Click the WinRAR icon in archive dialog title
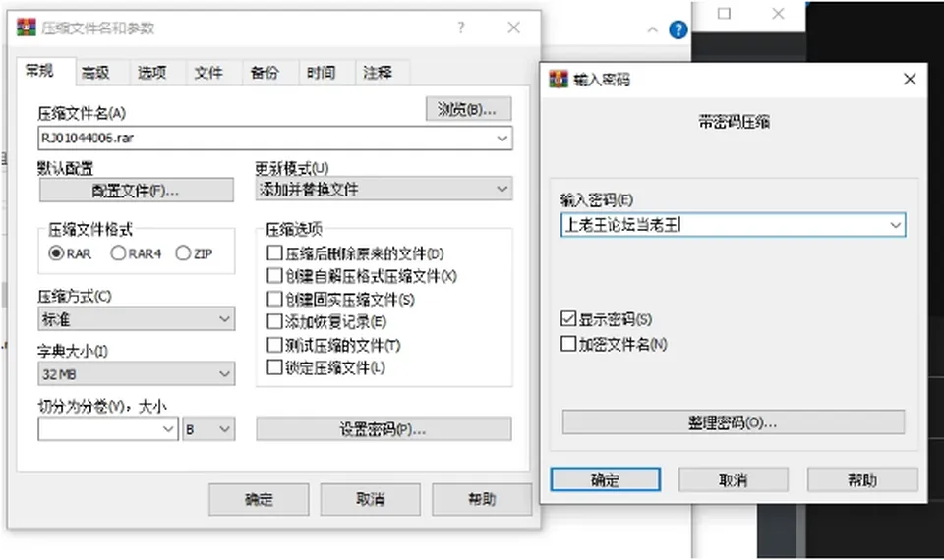The width and height of the screenshot is (944, 560). 27,28
